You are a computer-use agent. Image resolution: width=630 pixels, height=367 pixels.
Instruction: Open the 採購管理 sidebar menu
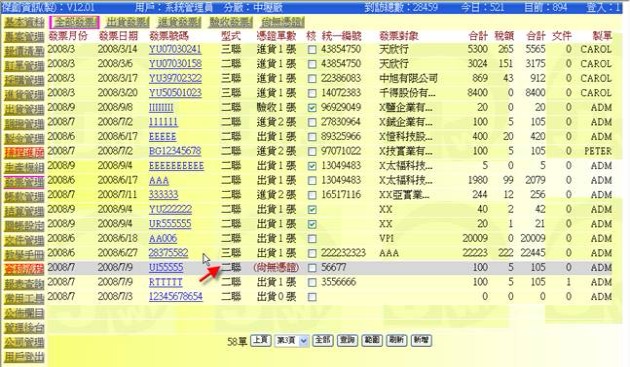[x=24, y=81]
